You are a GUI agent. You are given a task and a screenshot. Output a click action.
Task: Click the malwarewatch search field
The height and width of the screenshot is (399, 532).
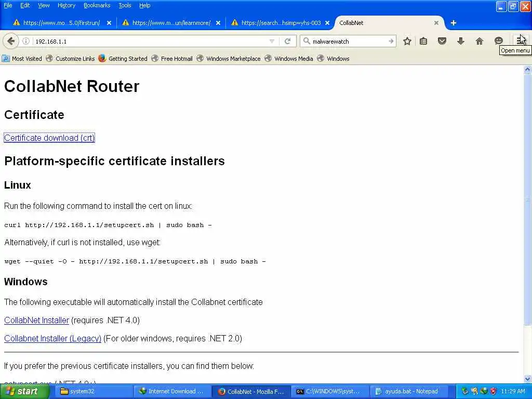pyautogui.click(x=349, y=41)
